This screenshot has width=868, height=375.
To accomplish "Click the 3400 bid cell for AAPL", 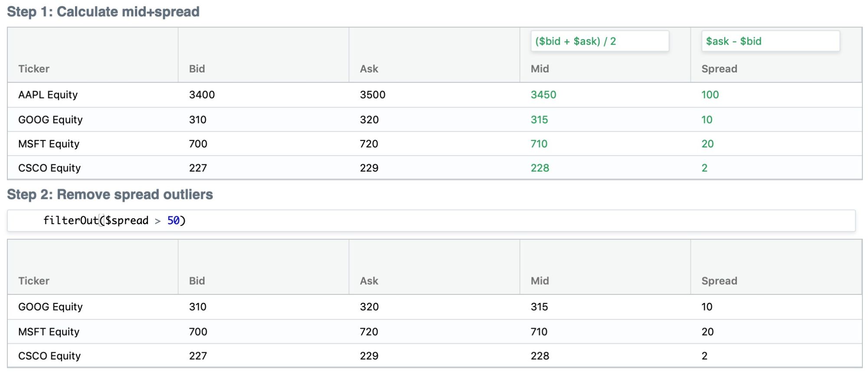I will 202,95.
